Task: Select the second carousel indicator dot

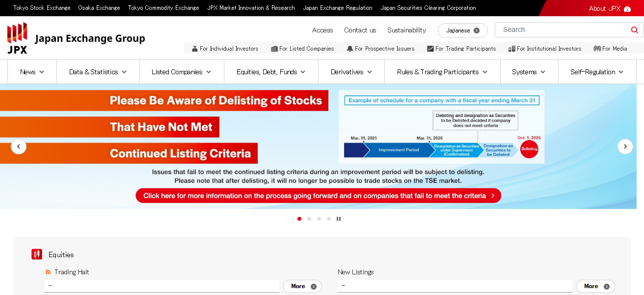Action: tap(309, 219)
